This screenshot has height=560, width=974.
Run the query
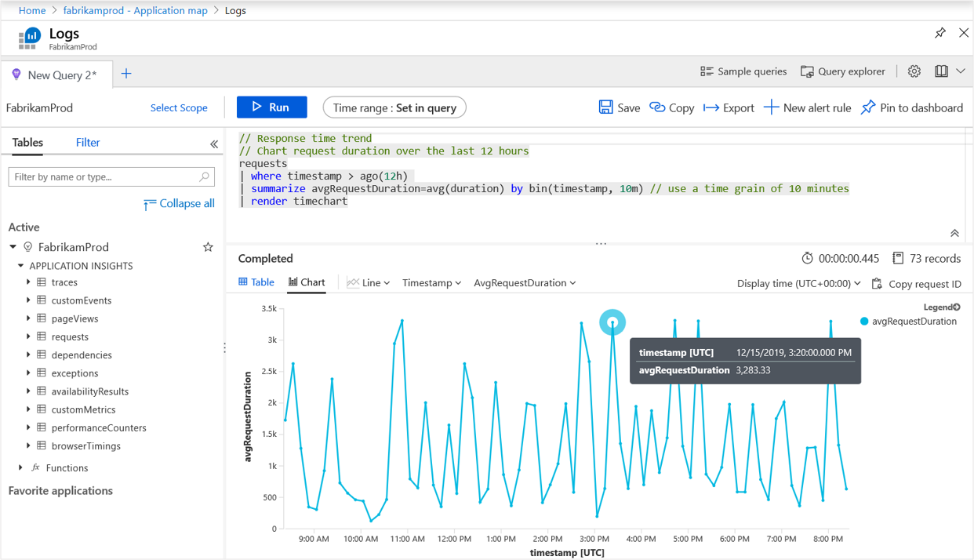pos(271,107)
